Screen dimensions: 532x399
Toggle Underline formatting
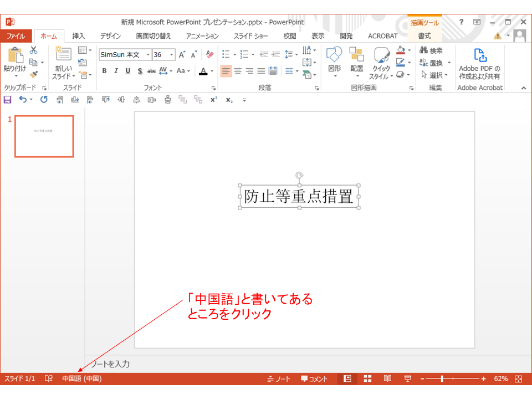coord(127,71)
